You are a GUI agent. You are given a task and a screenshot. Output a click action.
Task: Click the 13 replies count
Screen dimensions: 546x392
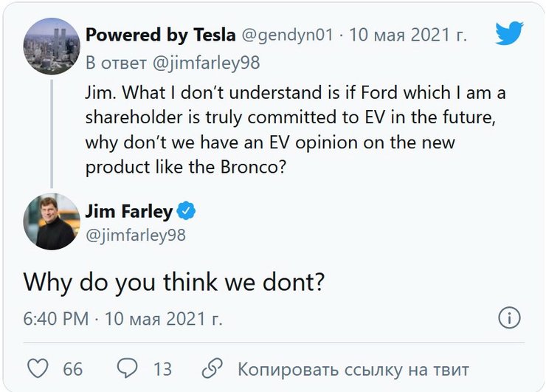click(162, 368)
